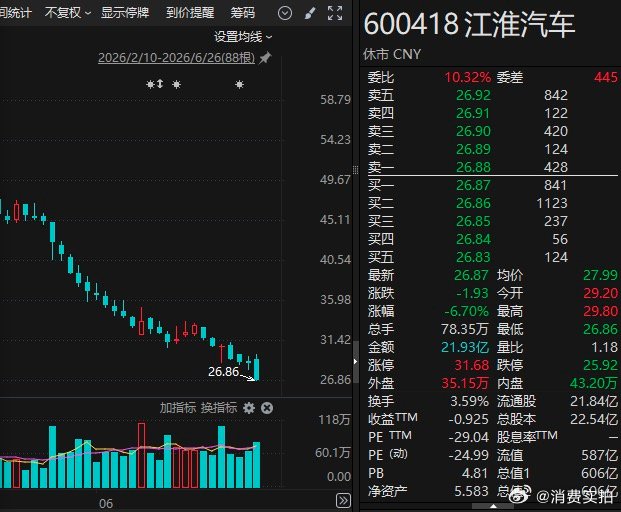Screen dimensions: 621x512
Task: Click the 总股本 value 22.54亿
Action: [x=594, y=419]
